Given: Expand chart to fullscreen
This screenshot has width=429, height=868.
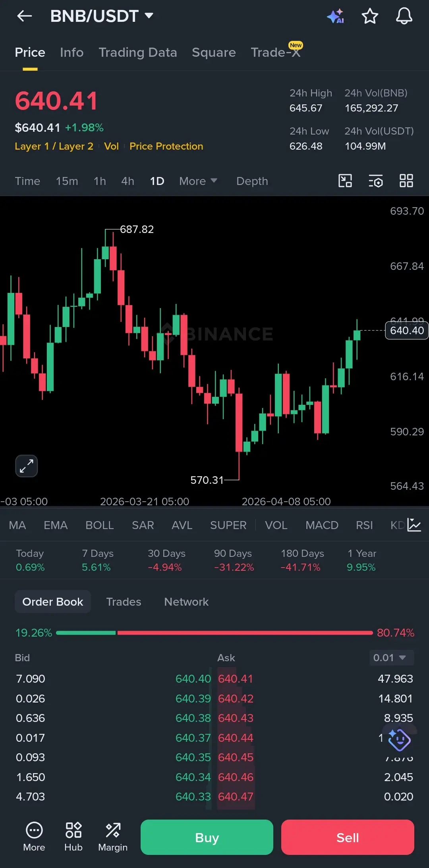Looking at the screenshot, I should [26, 466].
